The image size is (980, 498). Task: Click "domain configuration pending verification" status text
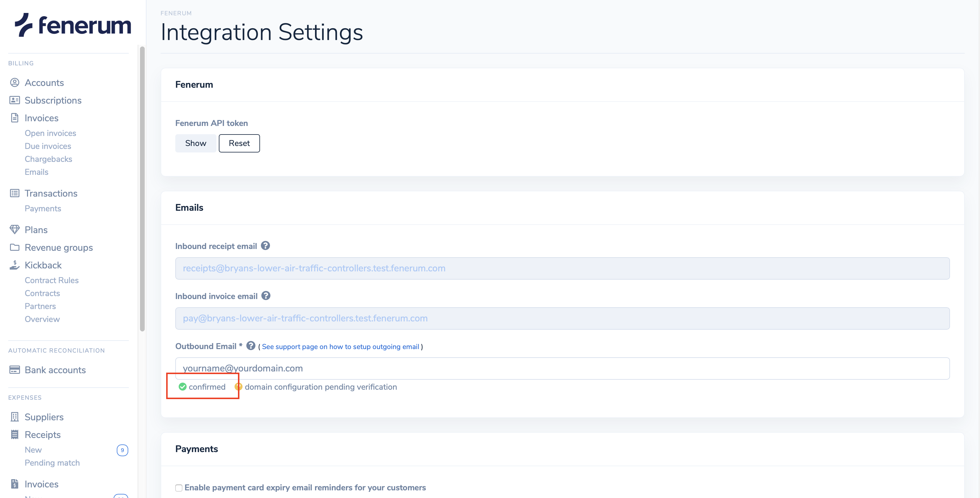(321, 387)
